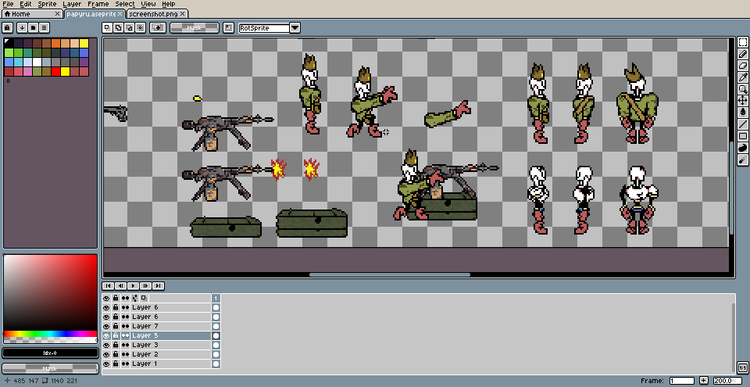Hide Layer 7 with its eye icon

(106, 326)
